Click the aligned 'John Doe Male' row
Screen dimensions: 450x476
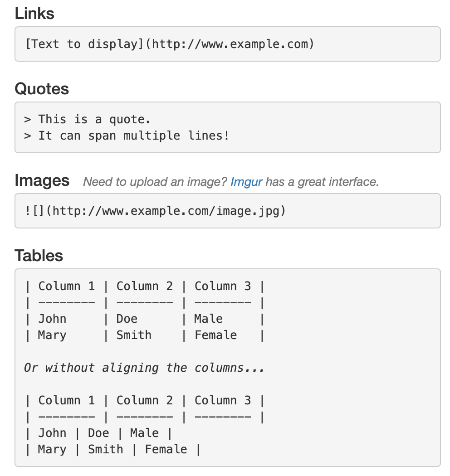coord(145,319)
